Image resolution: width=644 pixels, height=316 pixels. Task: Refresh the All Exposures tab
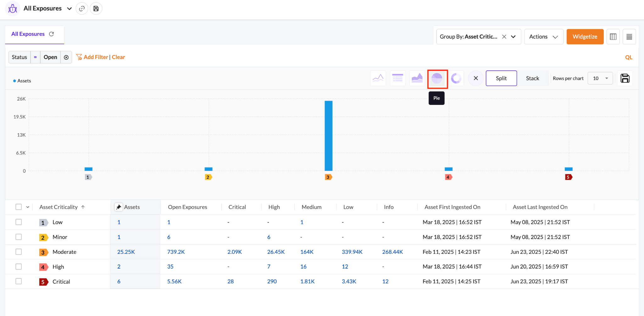[x=52, y=34]
